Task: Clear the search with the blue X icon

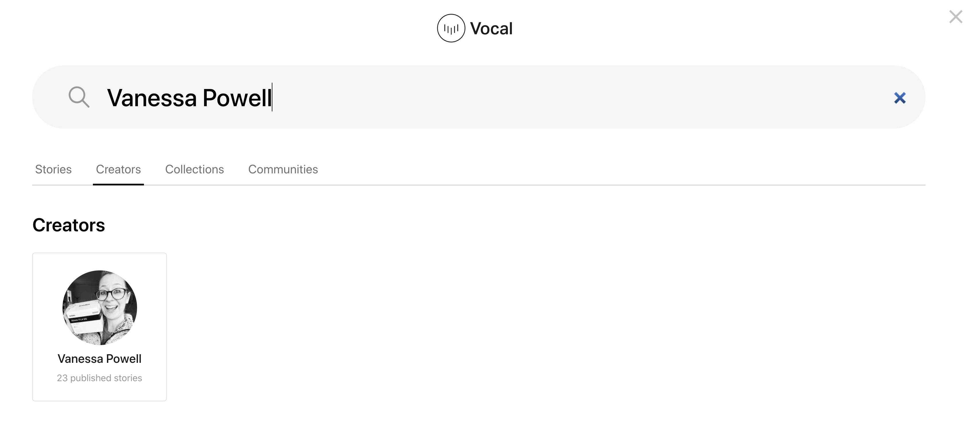Action: point(900,98)
